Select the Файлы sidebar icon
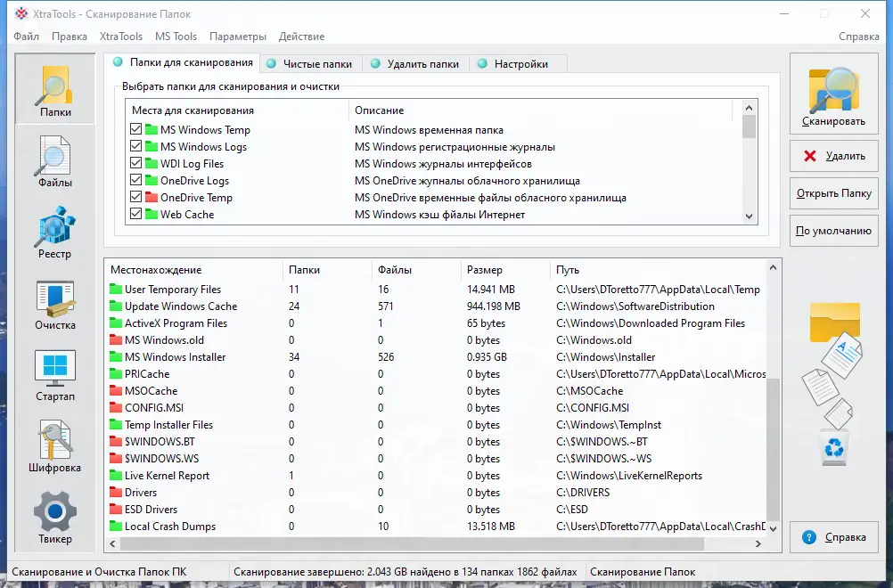This screenshot has height=588, width=893. [x=54, y=160]
